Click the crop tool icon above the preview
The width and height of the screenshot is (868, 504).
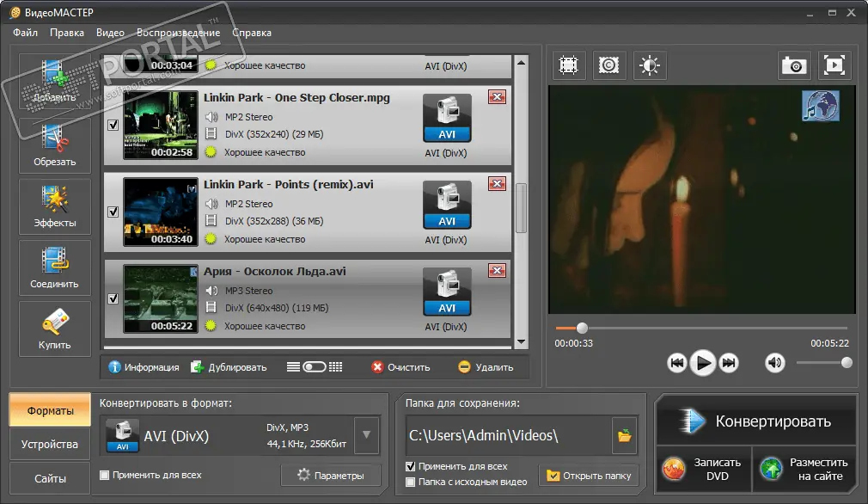[x=568, y=65]
